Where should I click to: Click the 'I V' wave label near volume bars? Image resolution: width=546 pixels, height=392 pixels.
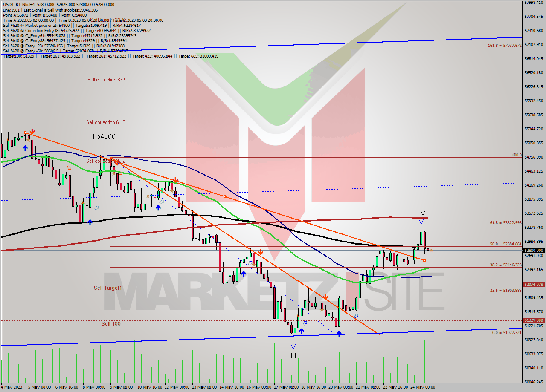[x=291, y=347]
